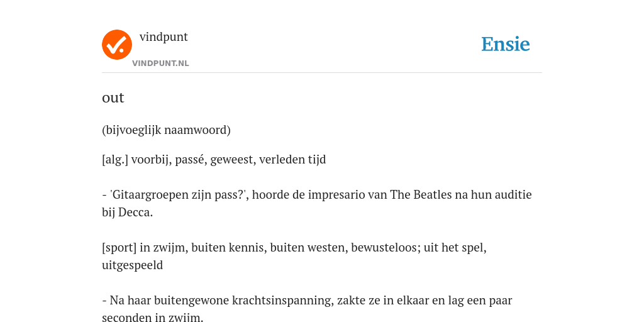Viewport: 644px width, 322px height.
Task: Click the '[alg.]' category label
Action: tap(115, 159)
